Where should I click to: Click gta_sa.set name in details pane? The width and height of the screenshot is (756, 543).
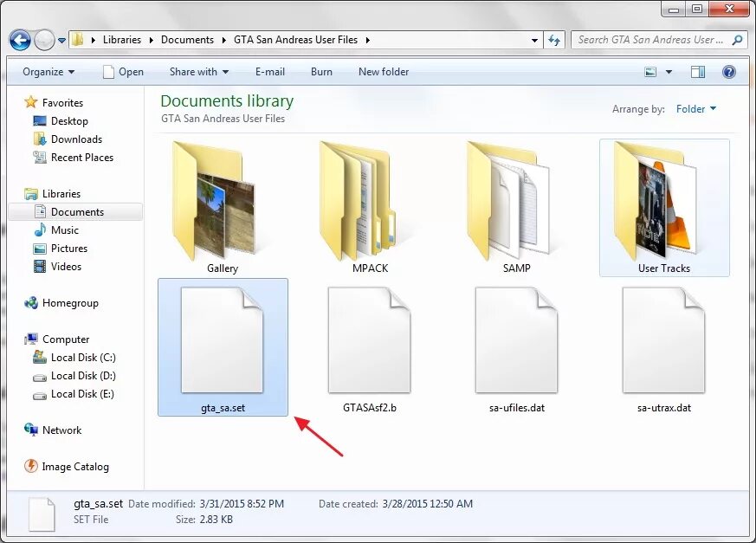99,504
